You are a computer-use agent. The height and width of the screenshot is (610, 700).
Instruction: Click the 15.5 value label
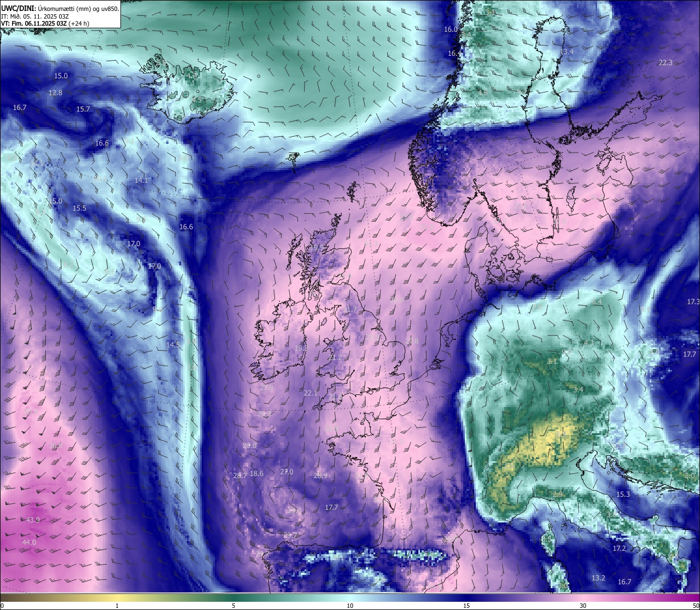click(x=79, y=208)
